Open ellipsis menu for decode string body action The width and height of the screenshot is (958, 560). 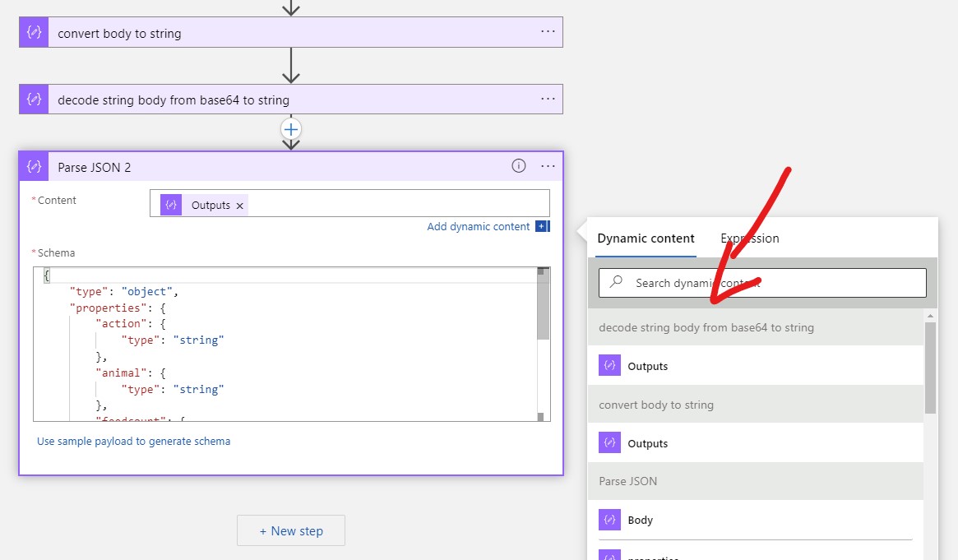548,99
